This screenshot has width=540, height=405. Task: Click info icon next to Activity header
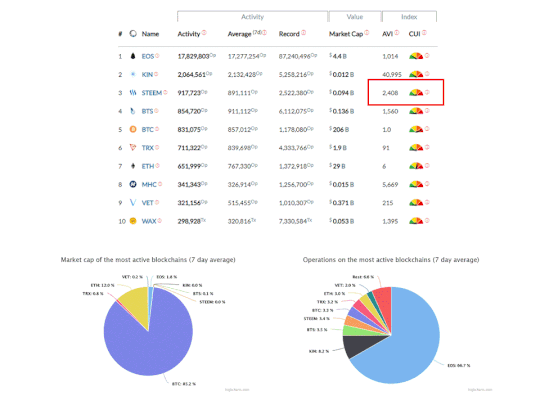[x=204, y=32]
